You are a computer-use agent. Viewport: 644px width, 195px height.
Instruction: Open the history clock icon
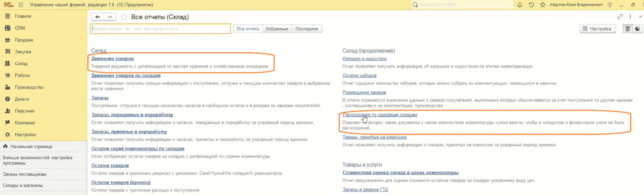531,5
